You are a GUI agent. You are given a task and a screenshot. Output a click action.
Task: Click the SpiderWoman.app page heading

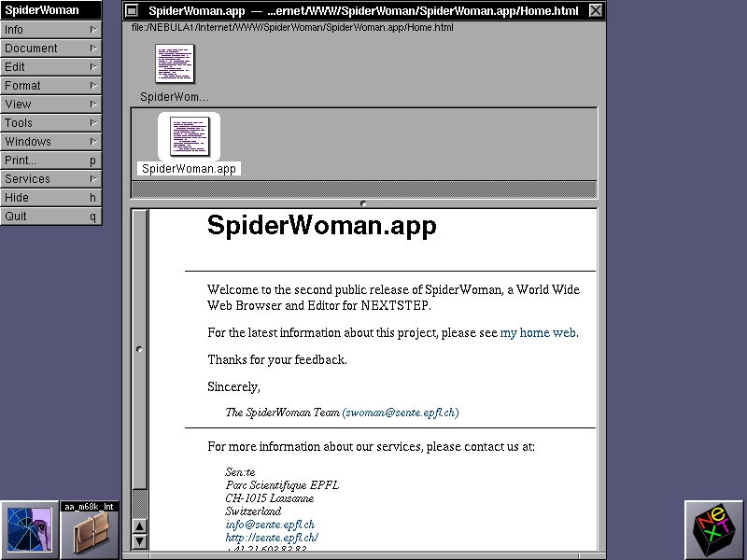click(x=321, y=225)
